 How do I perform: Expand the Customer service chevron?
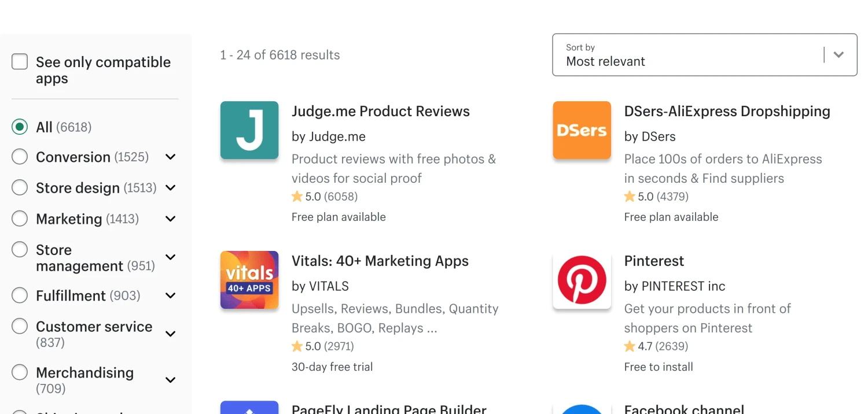click(x=171, y=334)
